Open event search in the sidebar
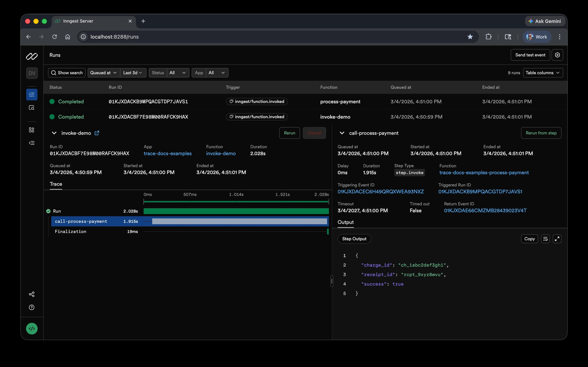This screenshot has height=367, width=588. click(32, 107)
